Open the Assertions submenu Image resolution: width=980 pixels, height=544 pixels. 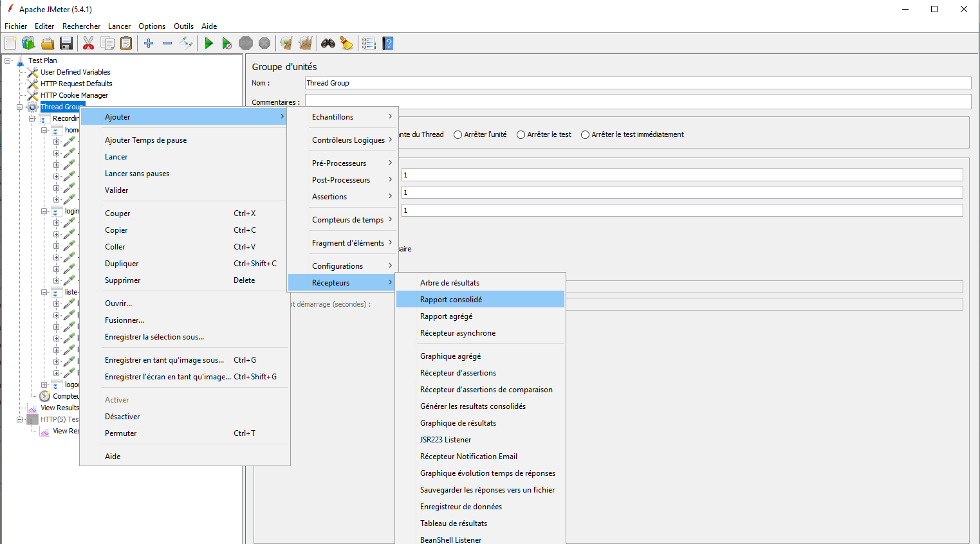[x=343, y=197]
